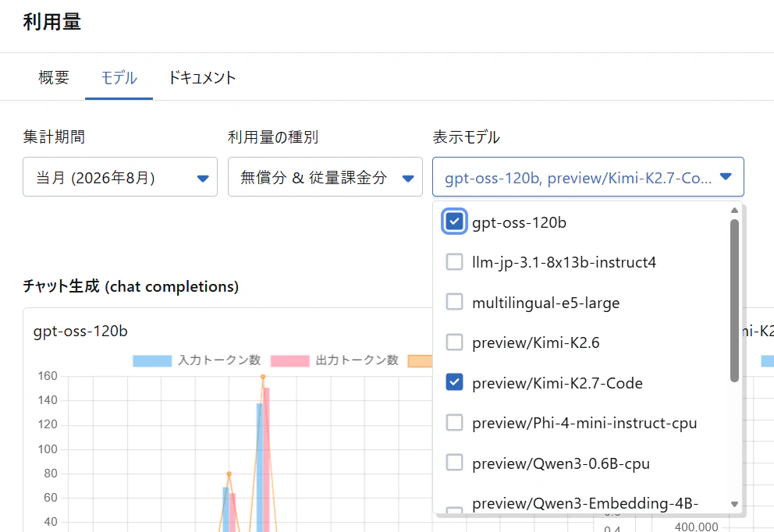Check the preview/Kimi-K2.6 checkbox
774x532 pixels.
pyautogui.click(x=454, y=342)
